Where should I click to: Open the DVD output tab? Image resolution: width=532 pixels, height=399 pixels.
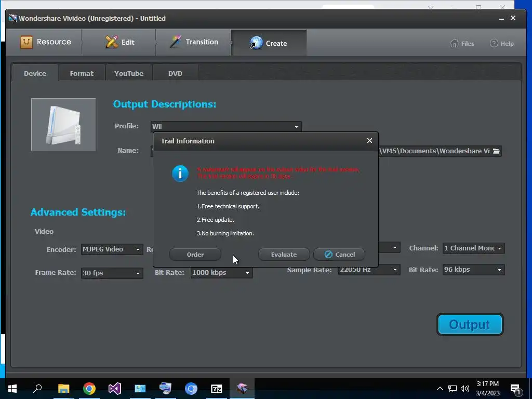coord(175,73)
